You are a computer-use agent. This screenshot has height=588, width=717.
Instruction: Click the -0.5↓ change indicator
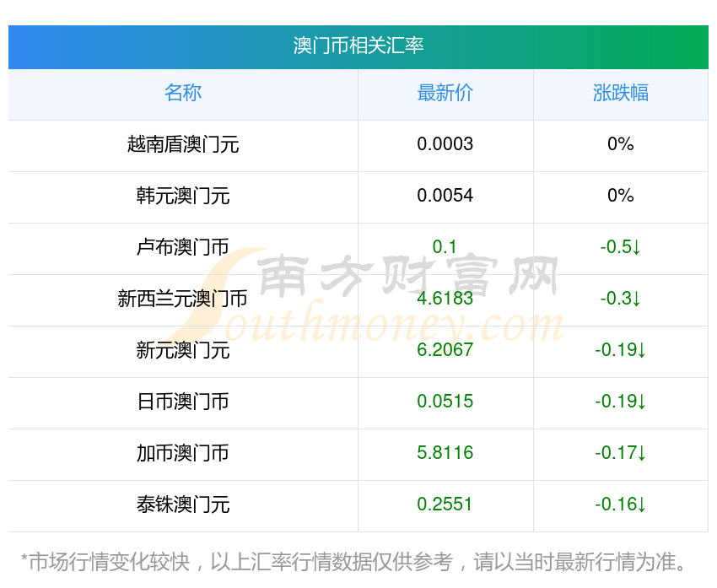click(x=621, y=247)
